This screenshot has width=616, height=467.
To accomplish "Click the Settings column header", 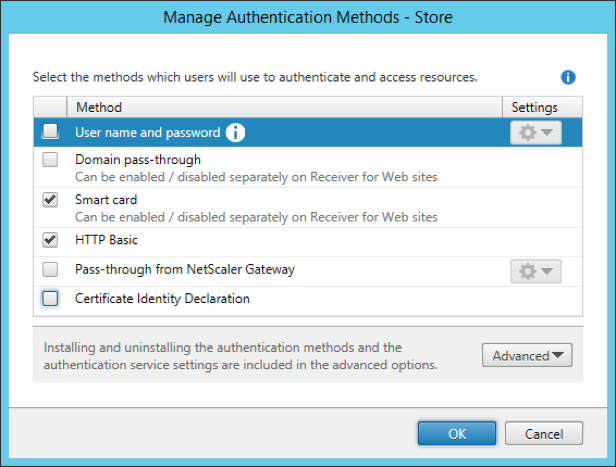I will pyautogui.click(x=534, y=107).
